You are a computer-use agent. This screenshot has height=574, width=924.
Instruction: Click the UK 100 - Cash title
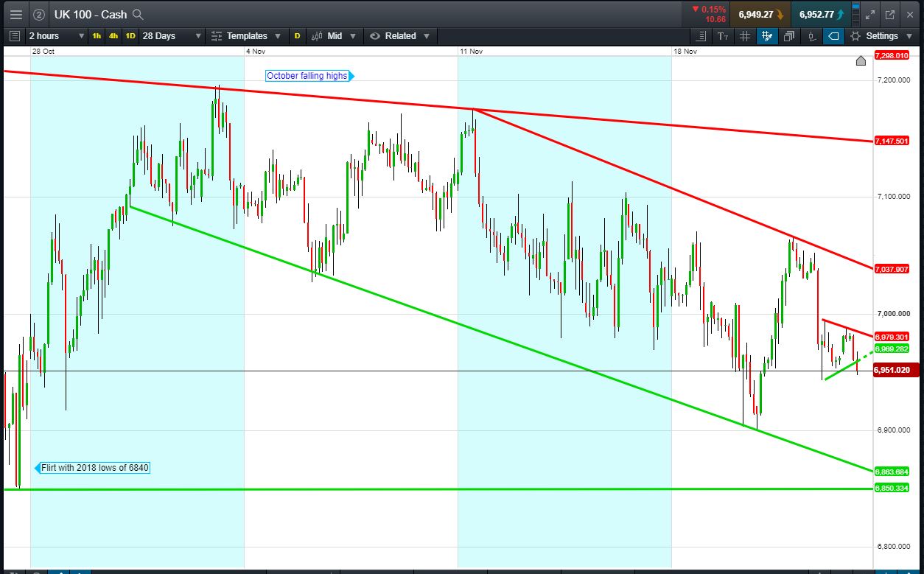(x=91, y=14)
